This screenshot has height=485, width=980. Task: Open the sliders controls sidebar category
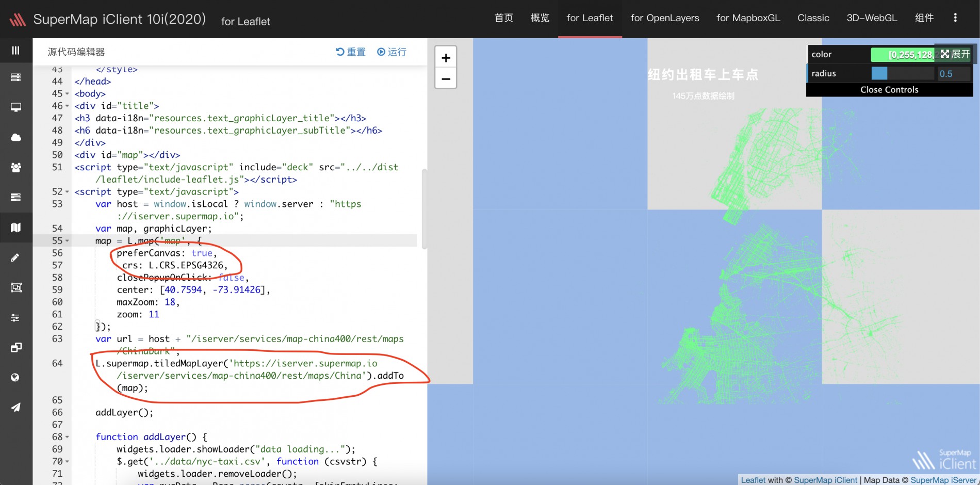pyautogui.click(x=16, y=317)
